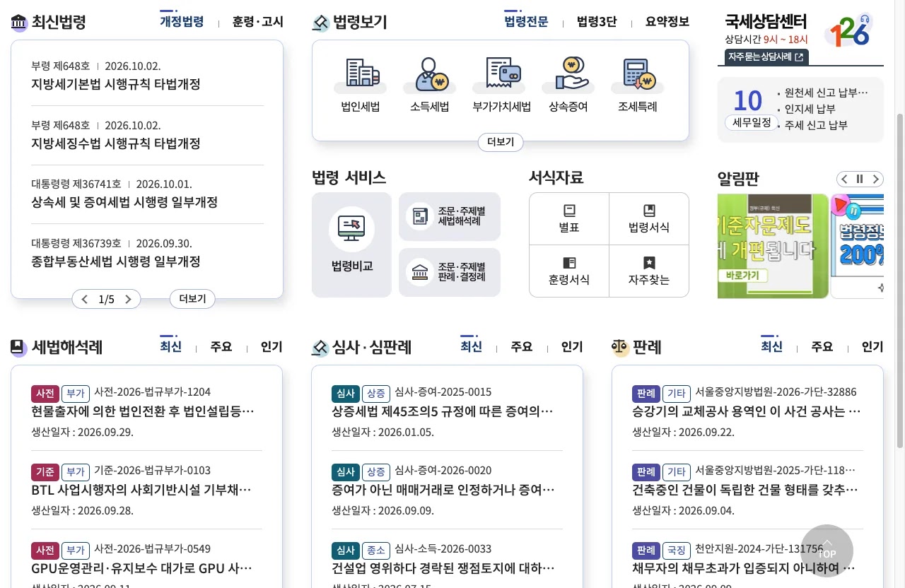Switch to the 법령3단 tab
This screenshot has width=905, height=588.
tap(597, 22)
